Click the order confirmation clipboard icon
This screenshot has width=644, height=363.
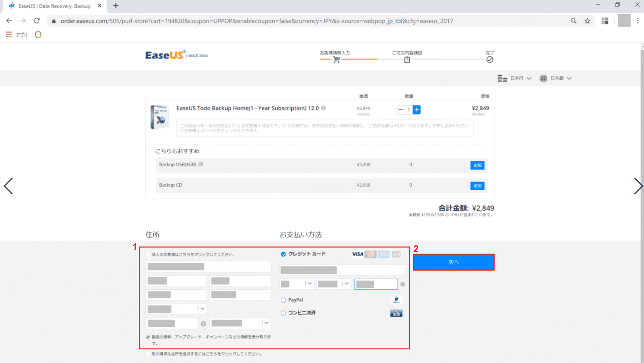coord(407,60)
